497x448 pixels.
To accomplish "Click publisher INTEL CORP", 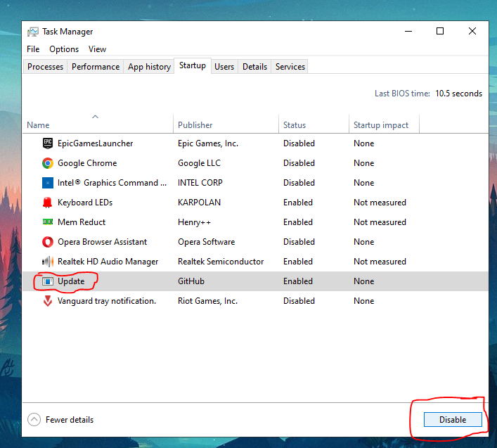I will [200, 183].
